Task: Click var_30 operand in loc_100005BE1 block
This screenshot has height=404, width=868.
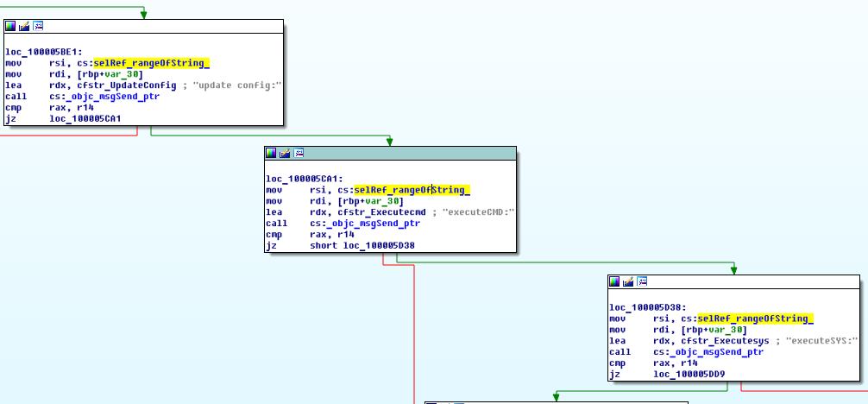Action: click(122, 74)
